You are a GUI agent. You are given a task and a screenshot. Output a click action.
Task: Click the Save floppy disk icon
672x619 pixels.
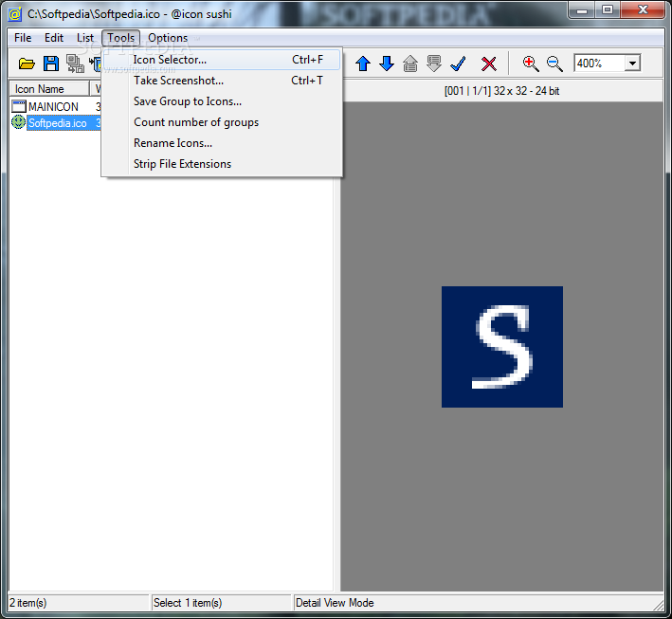click(x=51, y=64)
